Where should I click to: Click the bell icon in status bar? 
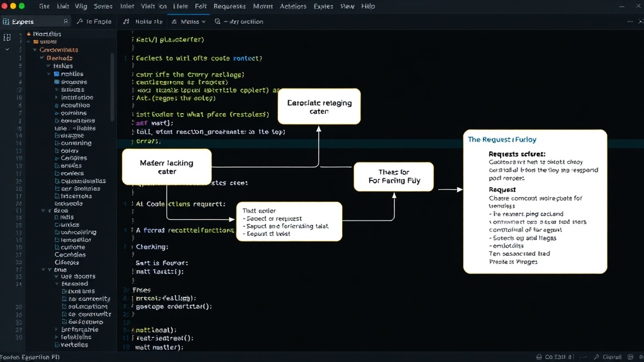(x=539, y=357)
